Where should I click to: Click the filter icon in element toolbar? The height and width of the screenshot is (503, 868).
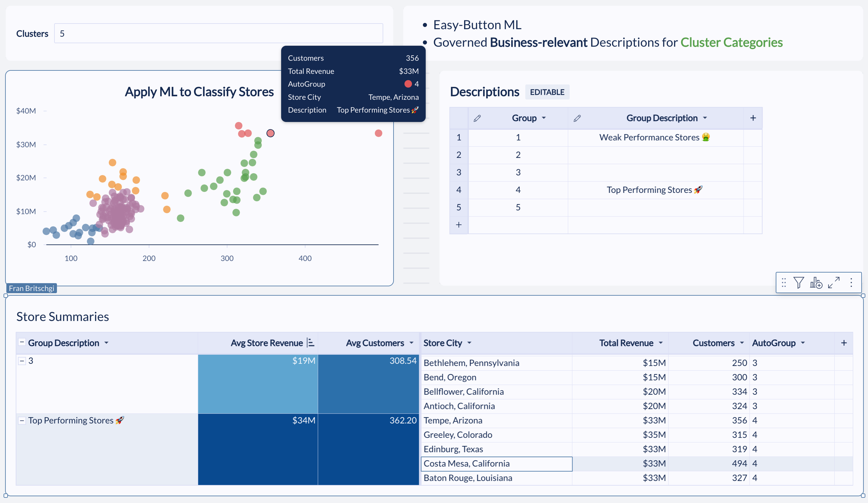pyautogui.click(x=798, y=282)
